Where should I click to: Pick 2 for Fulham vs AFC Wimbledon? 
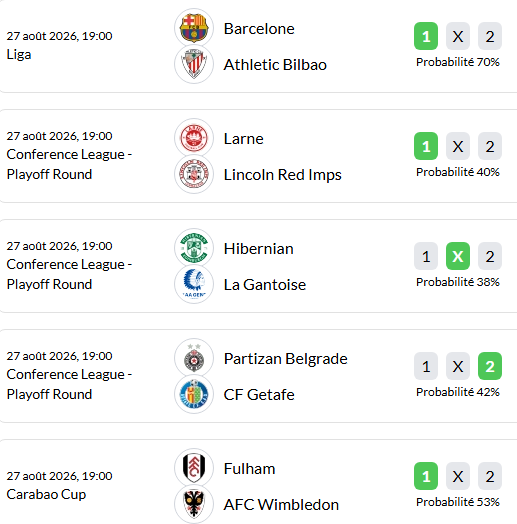point(490,476)
